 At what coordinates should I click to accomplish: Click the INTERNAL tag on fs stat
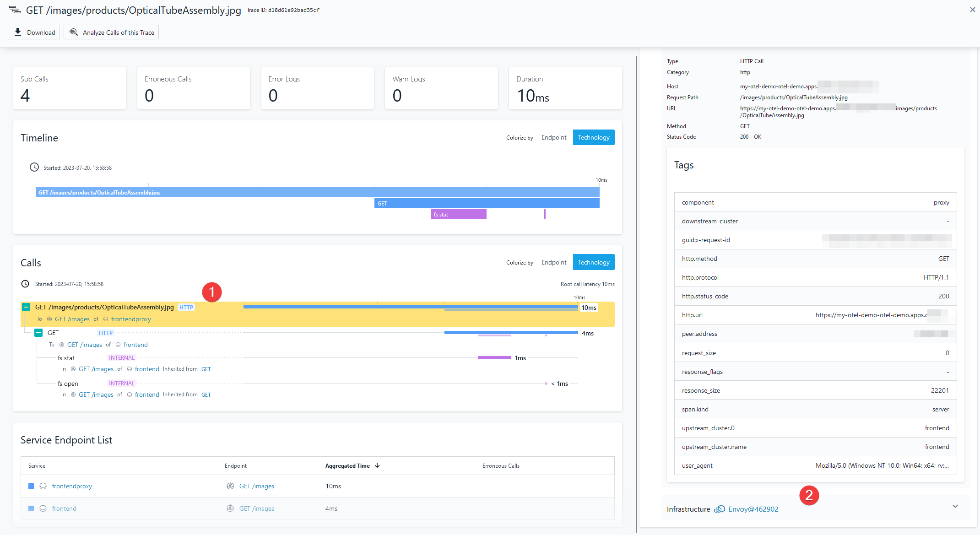pos(122,358)
